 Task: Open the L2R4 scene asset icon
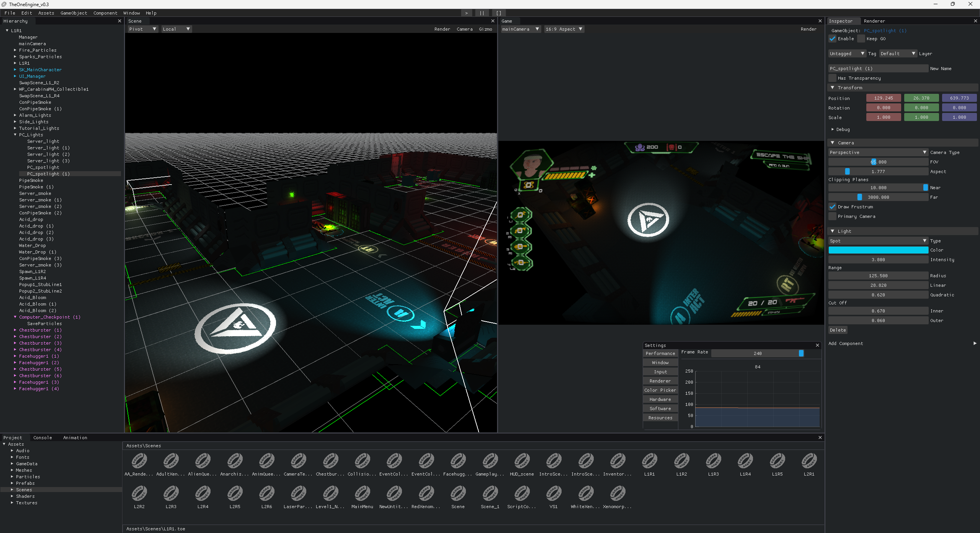203,494
